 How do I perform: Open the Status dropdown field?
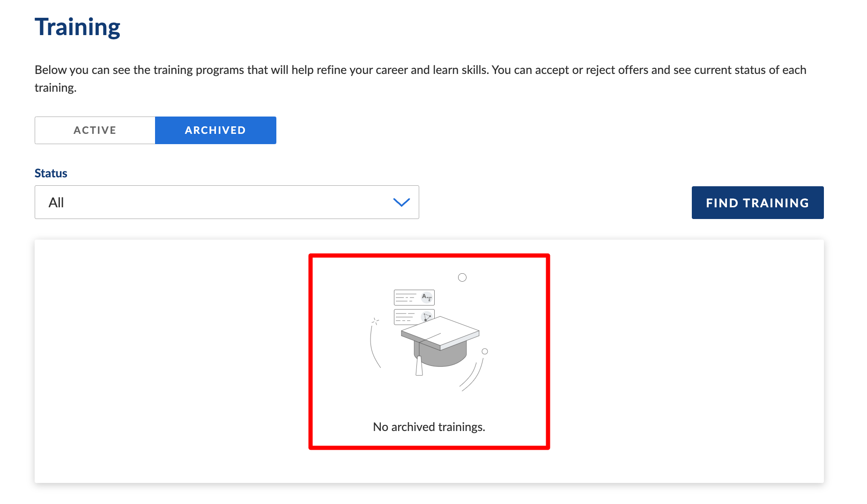click(227, 202)
